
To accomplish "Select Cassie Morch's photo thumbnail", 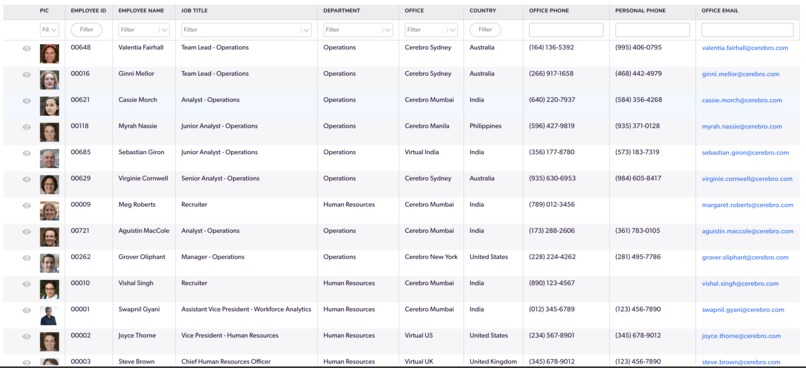I will pos(49,106).
